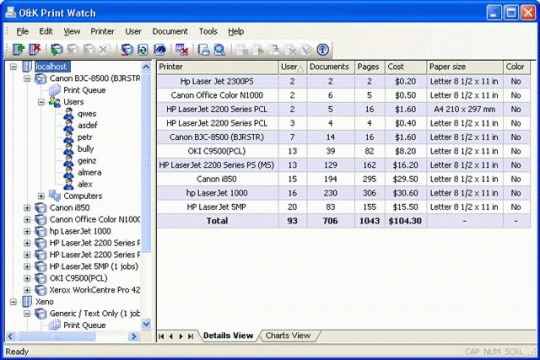Screen dimensions: 540x360
Task: Expand the Computers node
Action: pos(41,196)
